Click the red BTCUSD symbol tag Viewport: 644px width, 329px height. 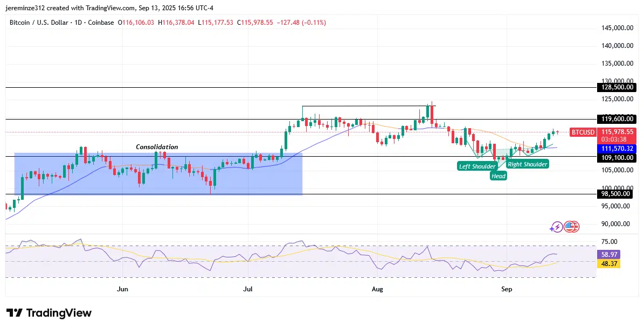click(x=583, y=132)
